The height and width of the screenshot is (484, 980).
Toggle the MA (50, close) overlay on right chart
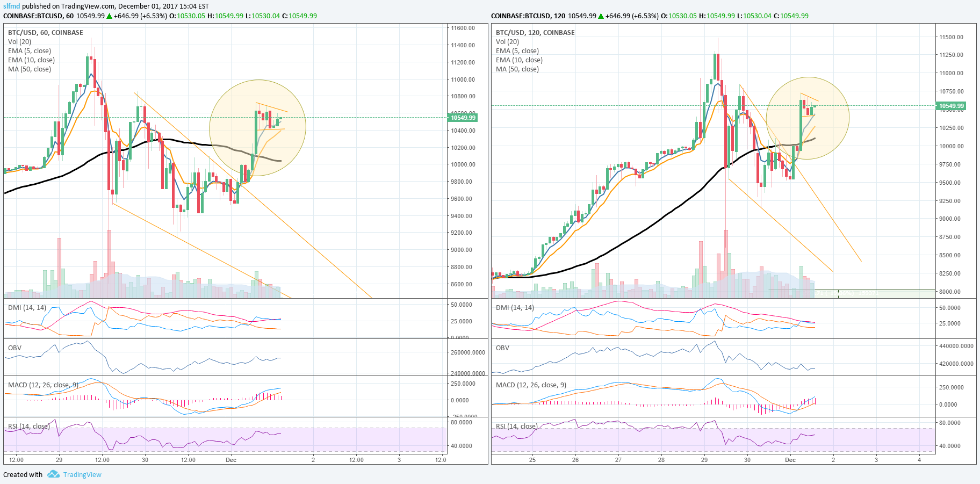(517, 69)
